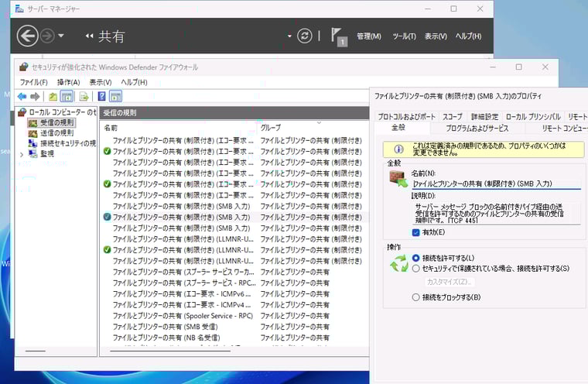Click the up-one-level folder toolbar icon

(x=53, y=97)
